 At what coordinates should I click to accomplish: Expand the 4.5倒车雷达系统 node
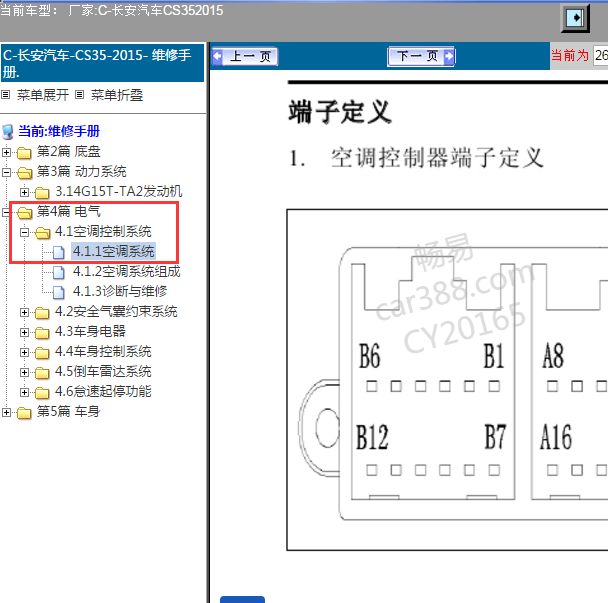(24, 373)
